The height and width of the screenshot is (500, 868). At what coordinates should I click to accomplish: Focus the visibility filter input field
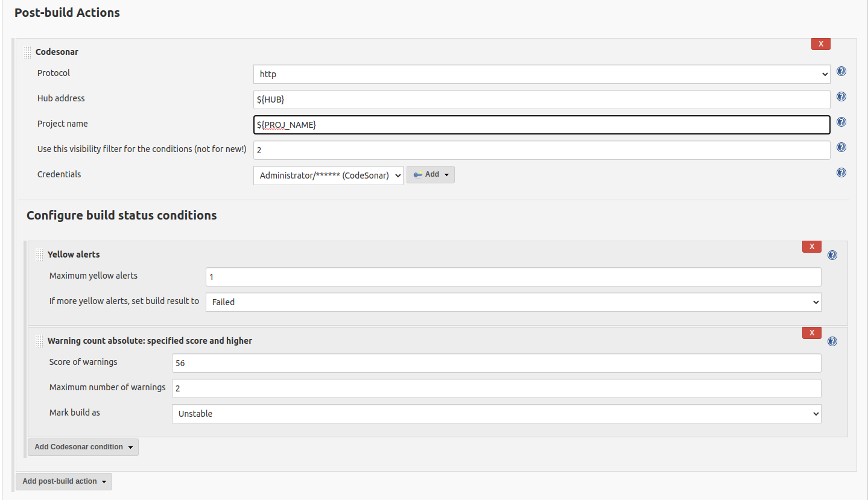(542, 150)
